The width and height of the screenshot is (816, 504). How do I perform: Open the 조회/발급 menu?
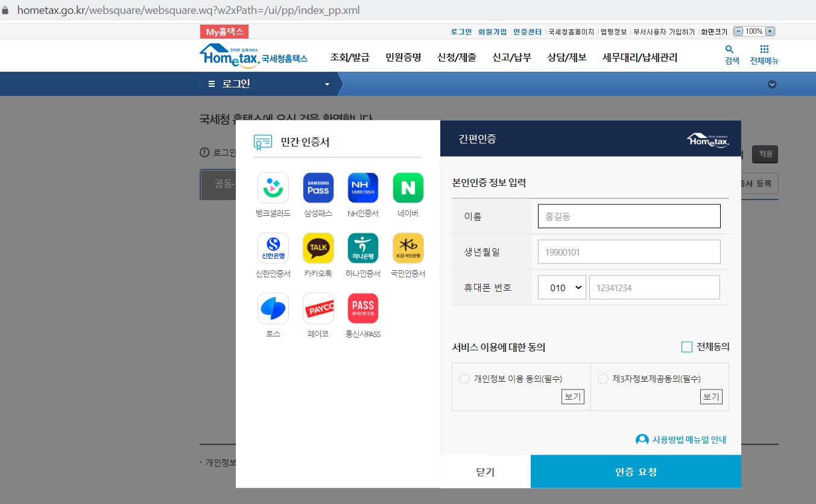click(x=350, y=57)
